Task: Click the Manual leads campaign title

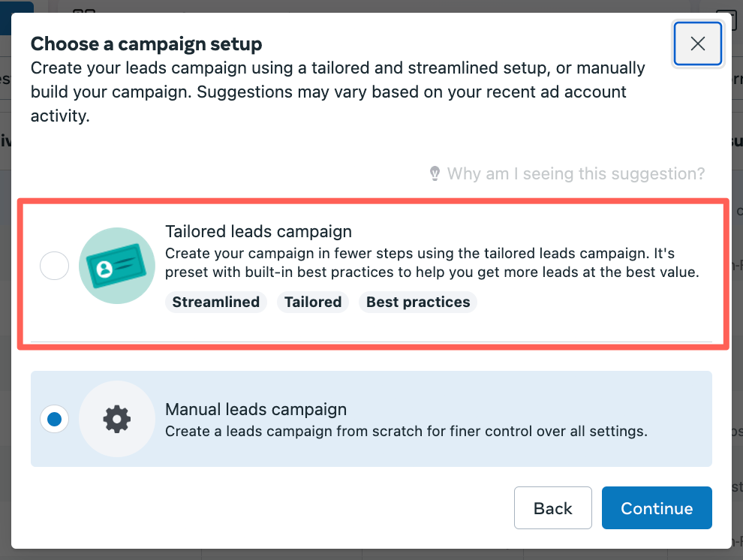Action: point(256,409)
